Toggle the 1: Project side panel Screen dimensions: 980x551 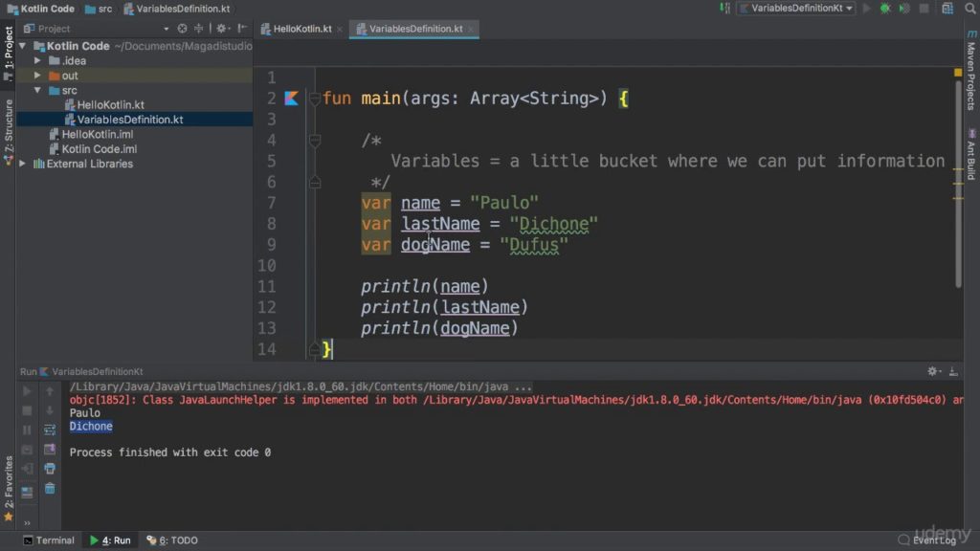tap(8, 54)
